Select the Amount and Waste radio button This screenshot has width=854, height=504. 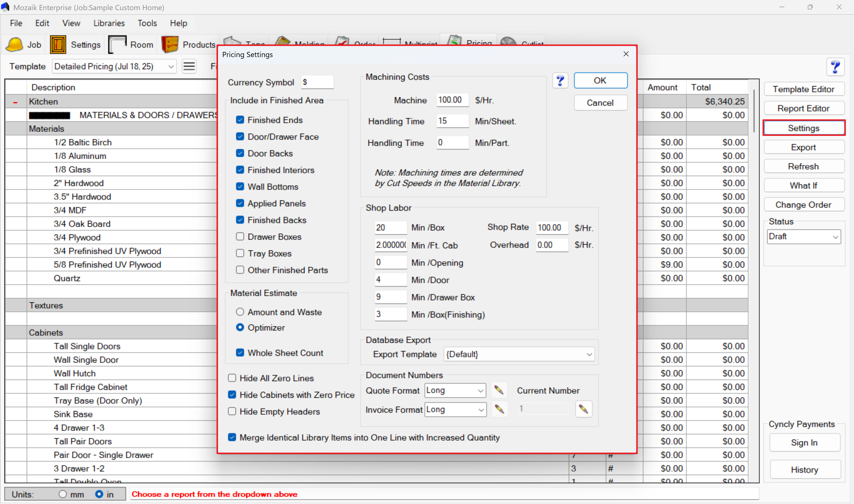[240, 312]
